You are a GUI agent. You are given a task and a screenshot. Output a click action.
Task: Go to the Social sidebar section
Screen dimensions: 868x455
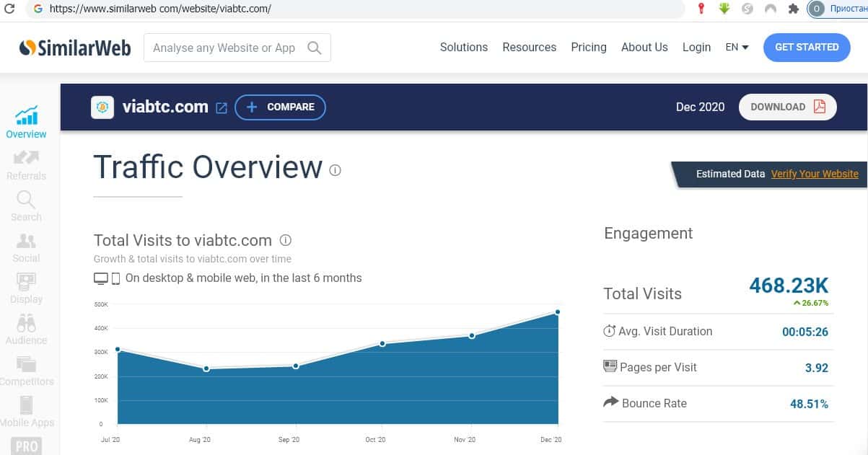tap(27, 241)
